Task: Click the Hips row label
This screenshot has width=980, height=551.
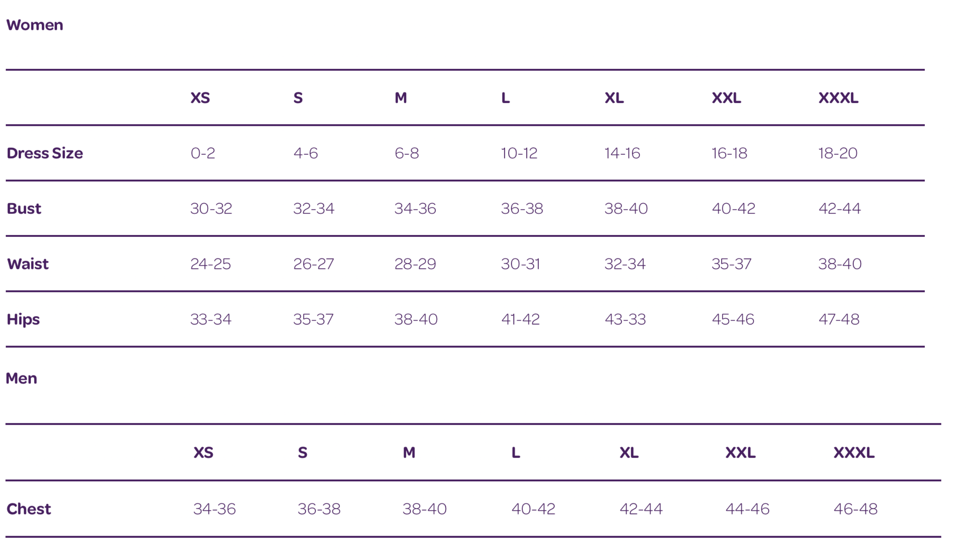Action: point(23,320)
